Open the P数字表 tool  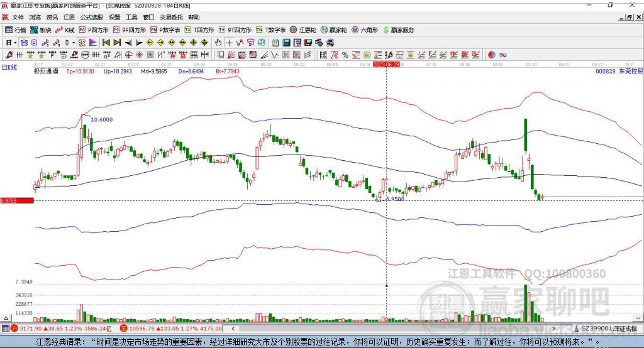(x=165, y=30)
